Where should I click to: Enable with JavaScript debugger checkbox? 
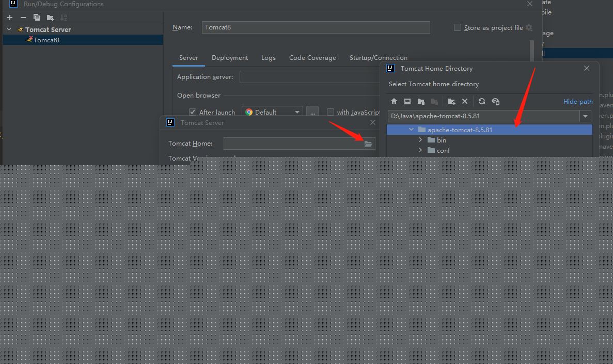(331, 112)
